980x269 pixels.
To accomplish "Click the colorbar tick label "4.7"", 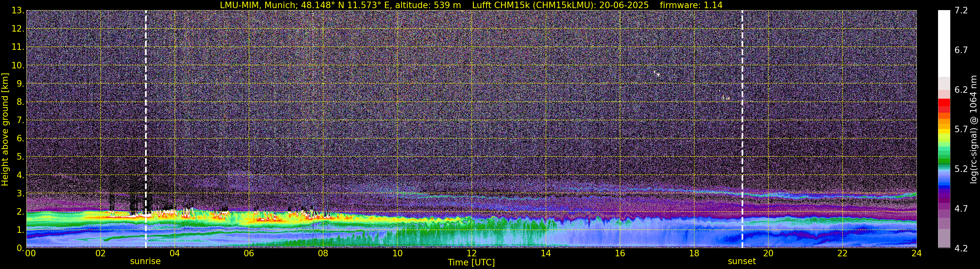I will coord(961,209).
